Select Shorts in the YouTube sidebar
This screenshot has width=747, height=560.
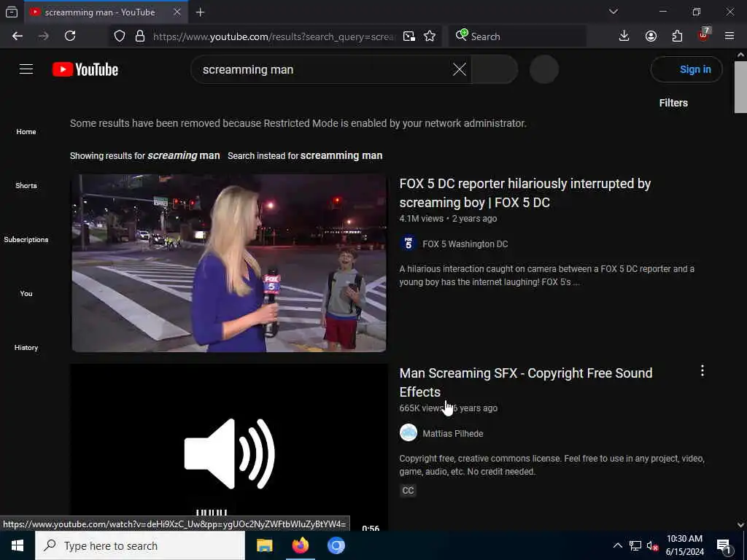(x=26, y=186)
